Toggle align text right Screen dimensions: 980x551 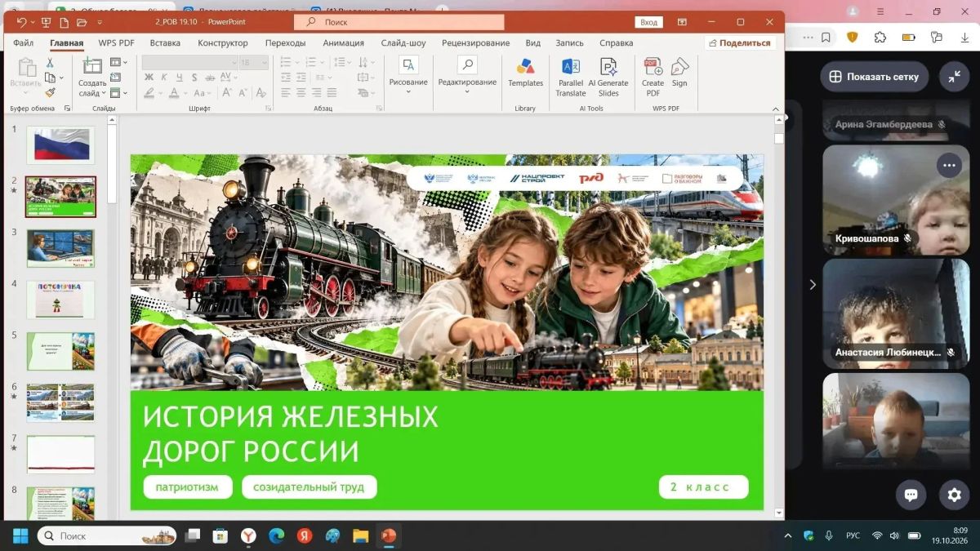(x=316, y=93)
